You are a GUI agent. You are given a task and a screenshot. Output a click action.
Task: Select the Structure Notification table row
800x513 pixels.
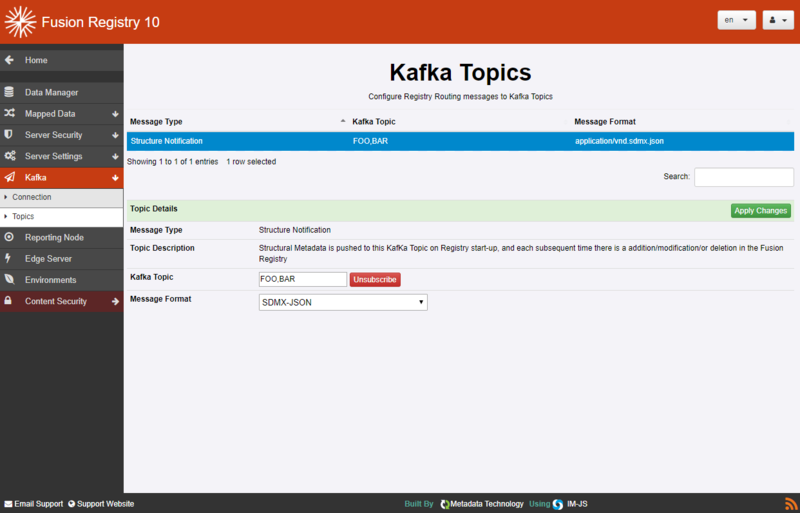[460, 141]
